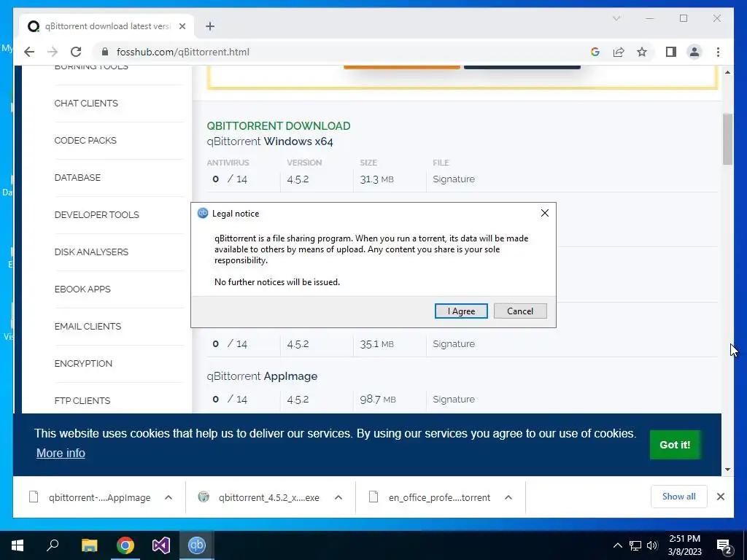The width and height of the screenshot is (747, 560).
Task: Click the Google icon in address bar
Action: pos(595,52)
